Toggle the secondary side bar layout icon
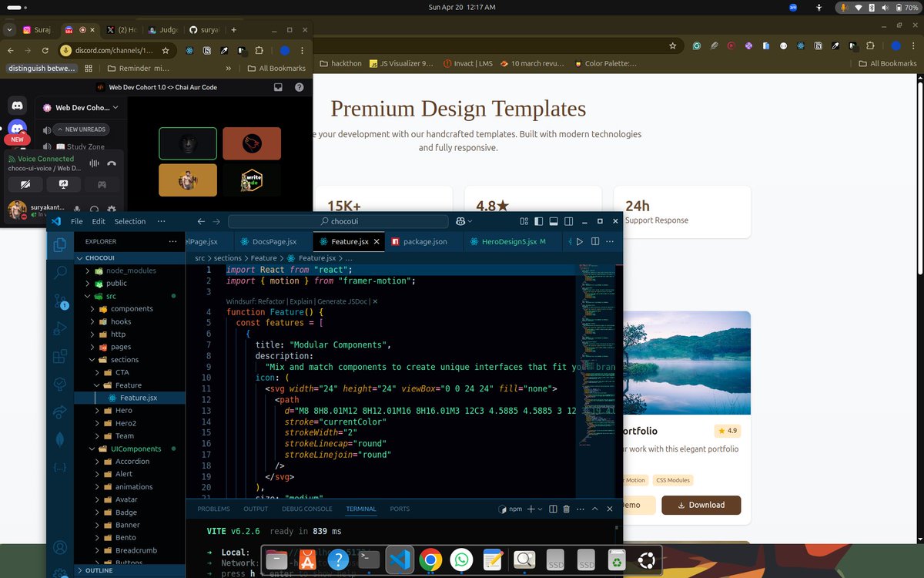Viewport: 924px width, 578px height. point(567,221)
